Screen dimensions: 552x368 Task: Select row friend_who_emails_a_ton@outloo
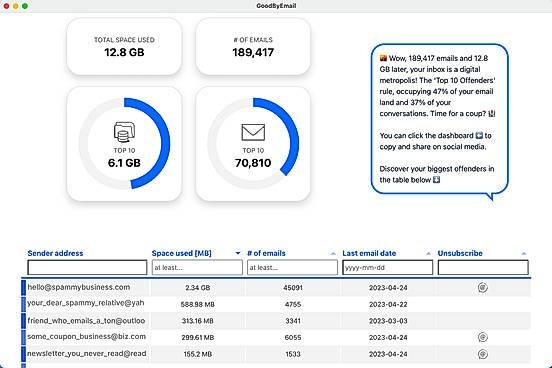(276, 320)
